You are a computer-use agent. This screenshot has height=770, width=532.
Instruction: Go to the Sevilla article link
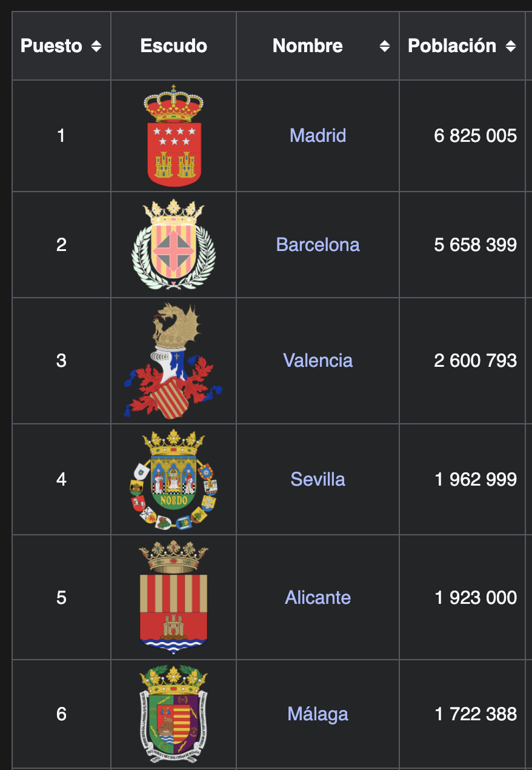pos(318,479)
